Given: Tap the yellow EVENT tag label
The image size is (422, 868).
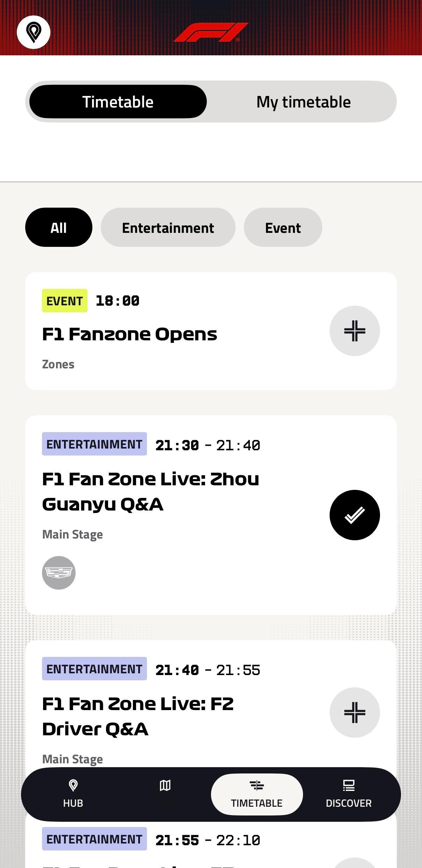Looking at the screenshot, I should 65,300.
